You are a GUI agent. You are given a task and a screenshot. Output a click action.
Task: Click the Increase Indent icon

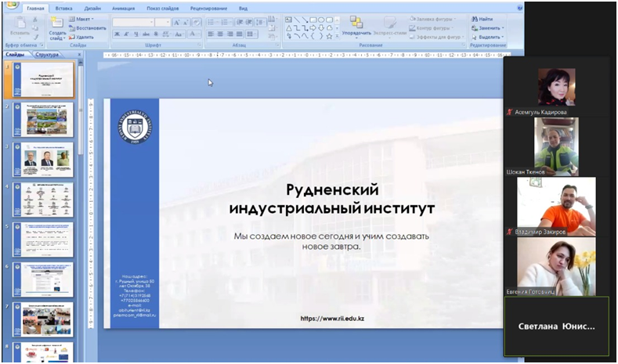tap(249, 23)
